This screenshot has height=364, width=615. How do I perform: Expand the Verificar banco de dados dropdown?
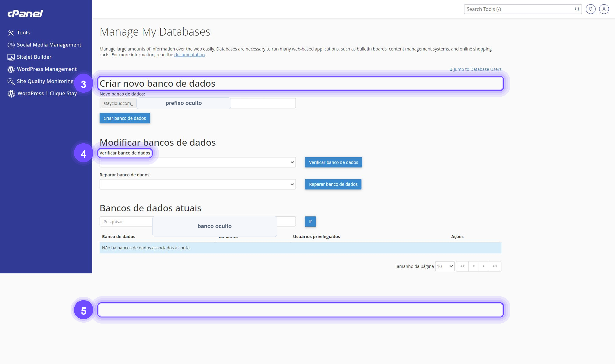[x=198, y=162]
